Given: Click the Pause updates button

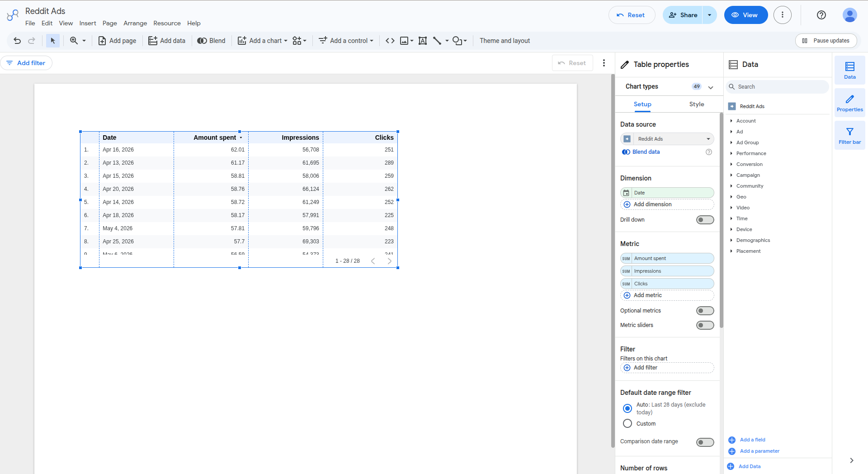Looking at the screenshot, I should [826, 41].
